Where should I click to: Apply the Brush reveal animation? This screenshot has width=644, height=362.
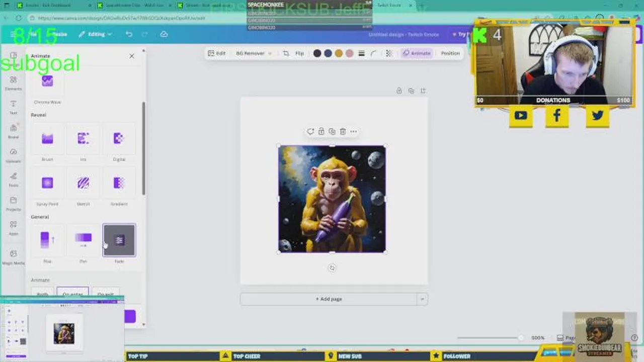pyautogui.click(x=47, y=139)
